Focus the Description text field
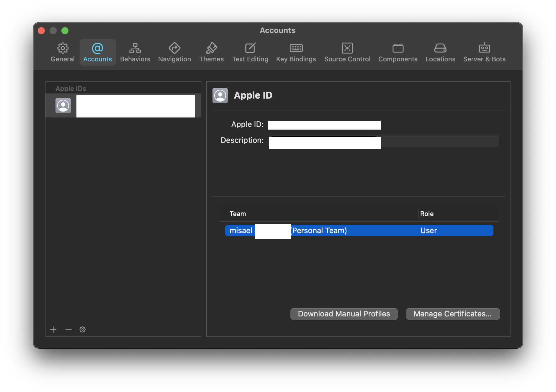The width and height of the screenshot is (556, 392). 384,141
